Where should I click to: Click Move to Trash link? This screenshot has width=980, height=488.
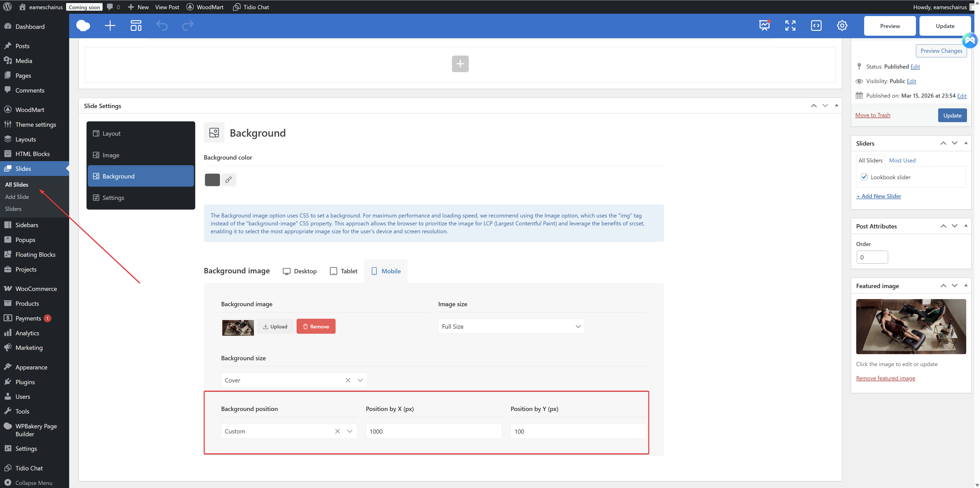(872, 115)
